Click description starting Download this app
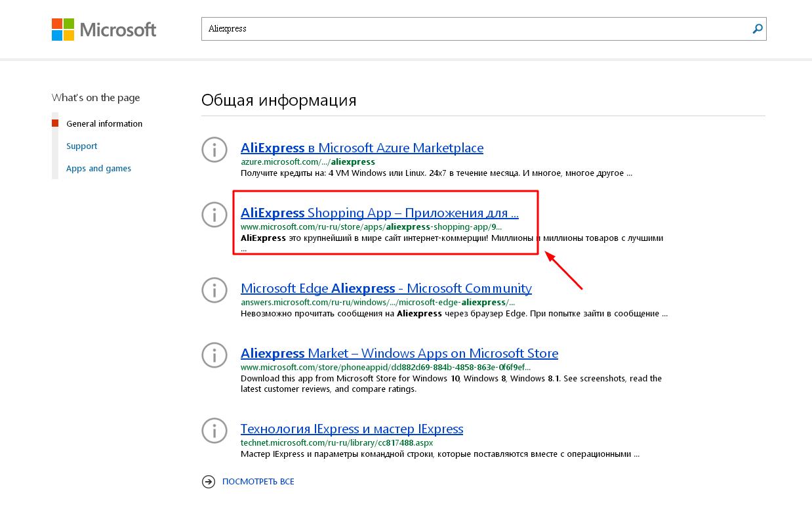 [451, 383]
